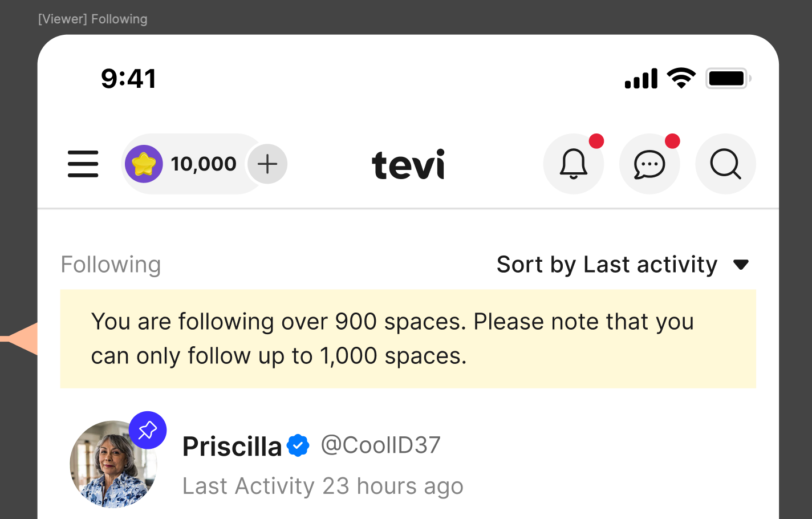812x519 pixels.
Task: Click the 900 spaces warning banner
Action: [x=408, y=339]
